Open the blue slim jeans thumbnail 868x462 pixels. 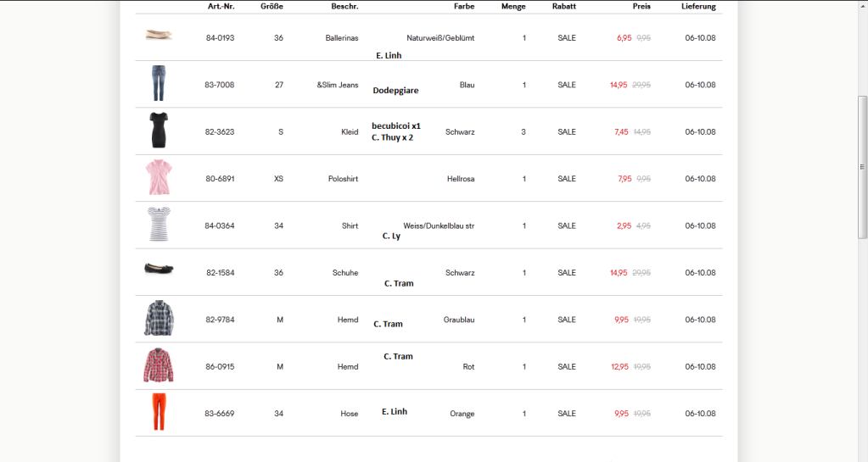pos(159,84)
